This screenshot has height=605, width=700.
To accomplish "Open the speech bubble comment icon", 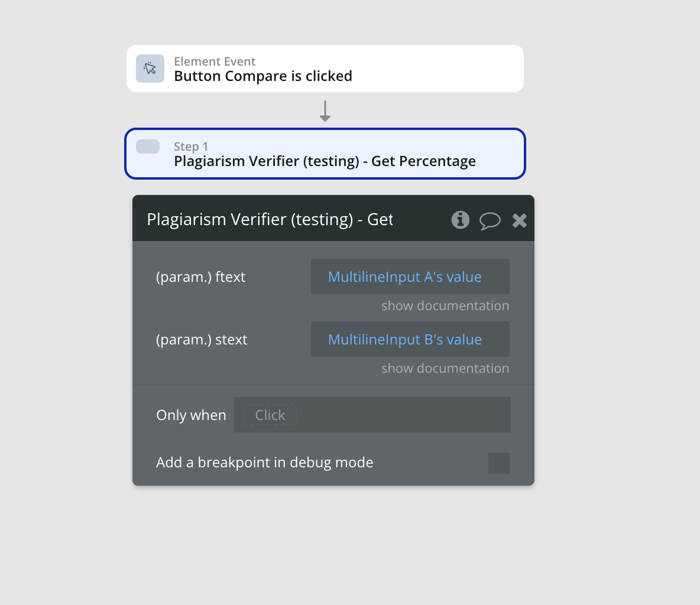I will (490, 221).
